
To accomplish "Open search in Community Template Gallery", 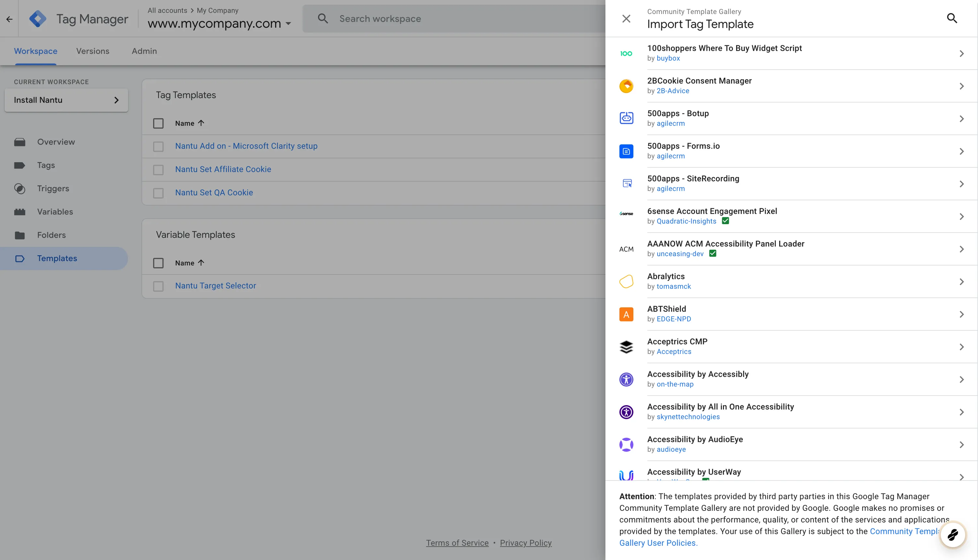I will (952, 18).
